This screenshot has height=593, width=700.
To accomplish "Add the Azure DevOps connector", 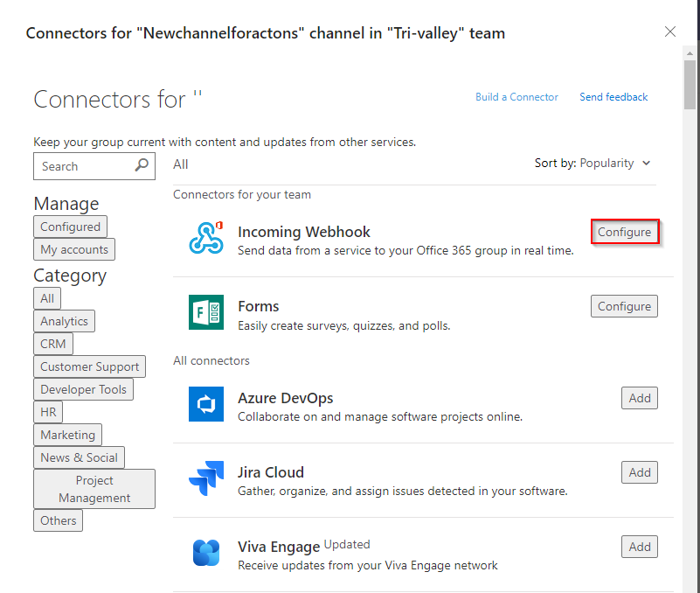I will tap(640, 398).
